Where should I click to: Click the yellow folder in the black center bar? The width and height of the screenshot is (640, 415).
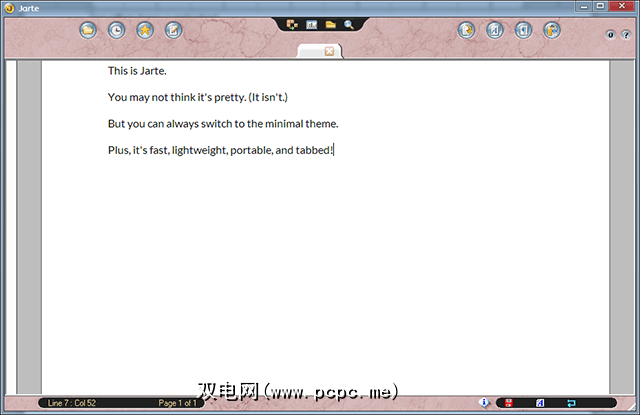pyautogui.click(x=331, y=25)
